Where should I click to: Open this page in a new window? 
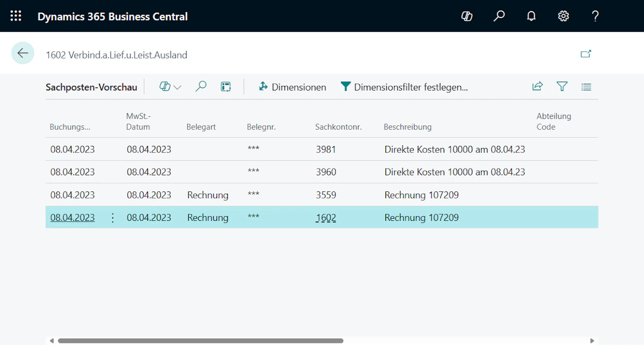pyautogui.click(x=586, y=54)
